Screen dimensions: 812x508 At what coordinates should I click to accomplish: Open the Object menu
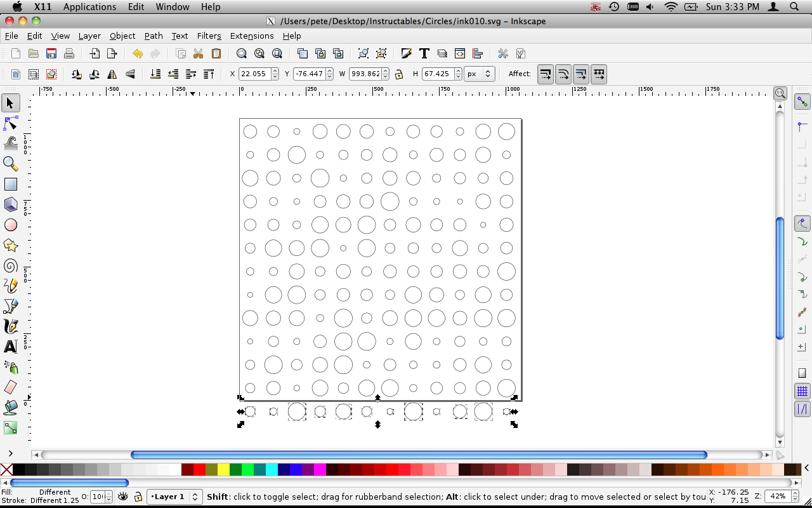(x=122, y=36)
